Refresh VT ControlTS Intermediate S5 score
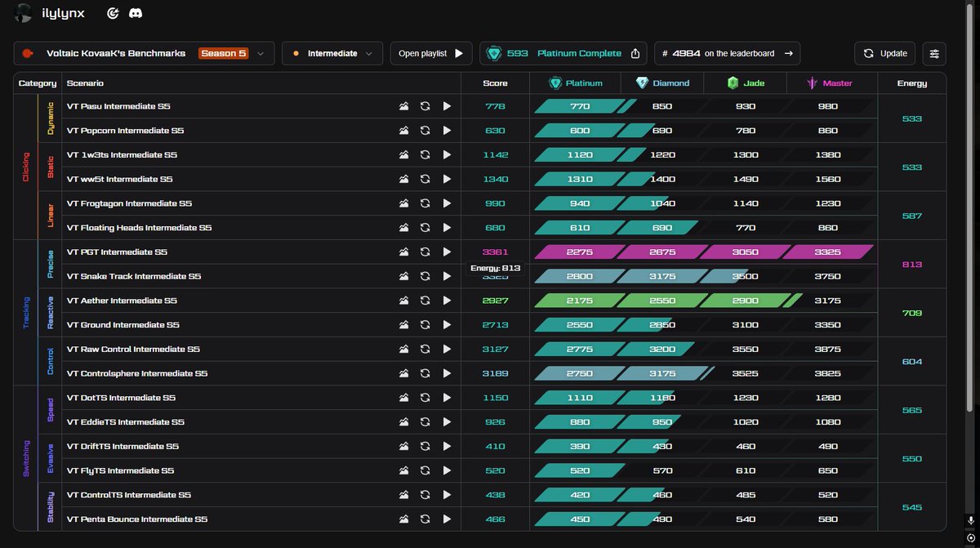Viewport: 980px width, 548px height. (425, 495)
